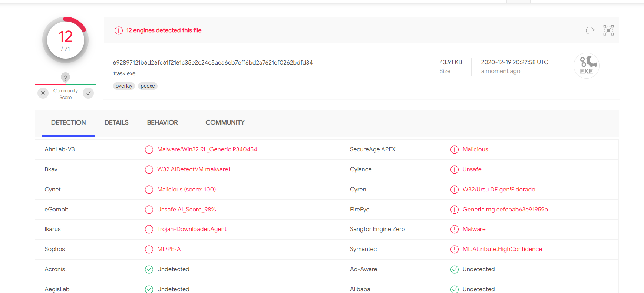The width and height of the screenshot is (644, 293).
Task: Click the EXE file type icon
Action: (x=587, y=66)
